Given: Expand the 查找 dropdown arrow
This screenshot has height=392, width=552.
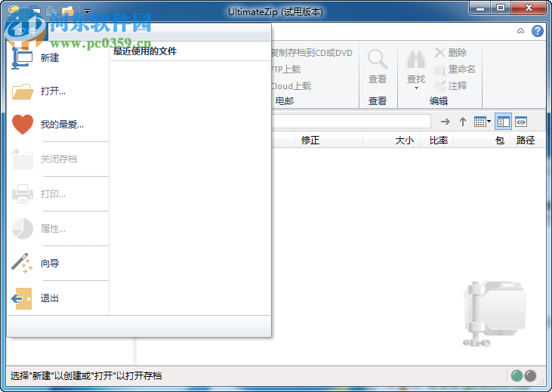Looking at the screenshot, I should point(416,88).
